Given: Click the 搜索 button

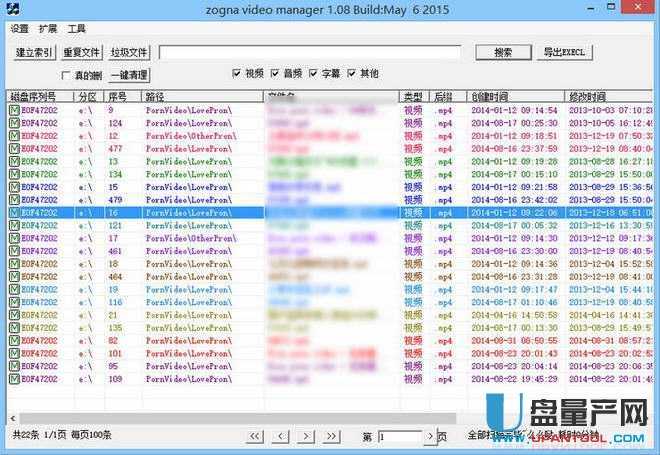Looking at the screenshot, I should [x=503, y=53].
